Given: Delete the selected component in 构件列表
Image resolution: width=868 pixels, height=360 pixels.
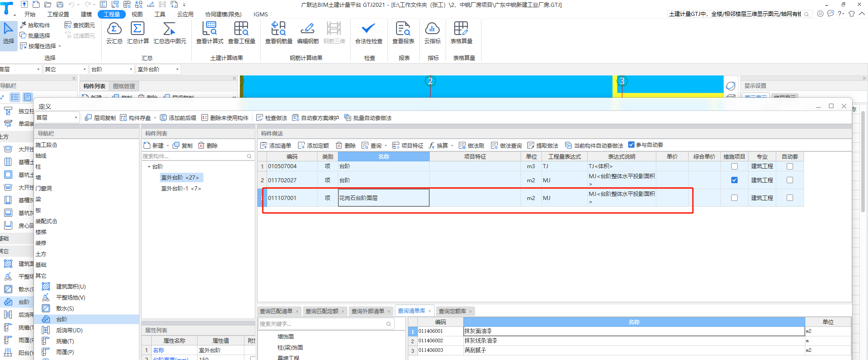Looking at the screenshot, I should click(x=208, y=145).
